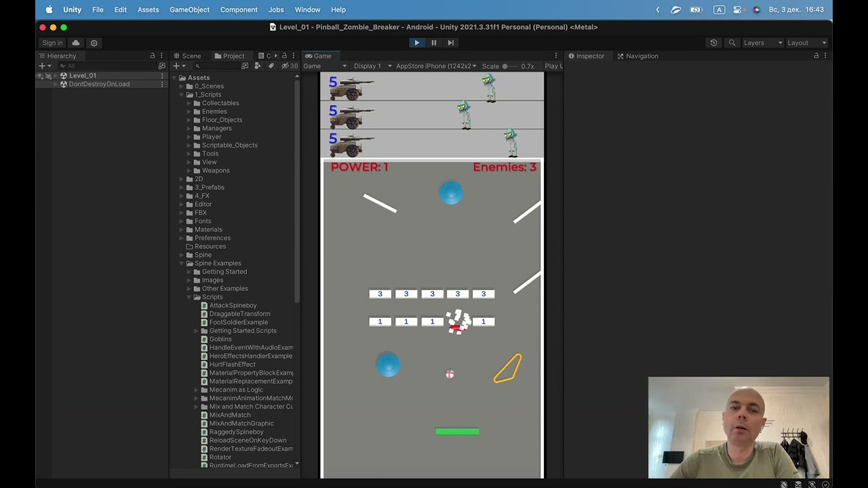Open the Undo History icon in the toolbar
This screenshot has height=488, width=868.
[713, 43]
